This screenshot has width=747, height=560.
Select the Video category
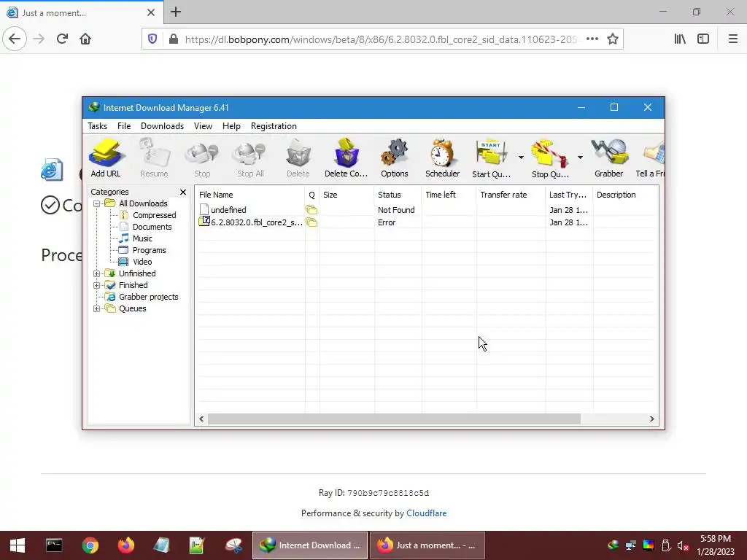click(142, 262)
